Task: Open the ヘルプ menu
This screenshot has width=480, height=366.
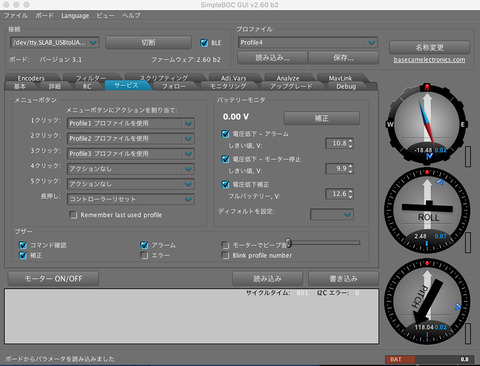Action: (131, 16)
